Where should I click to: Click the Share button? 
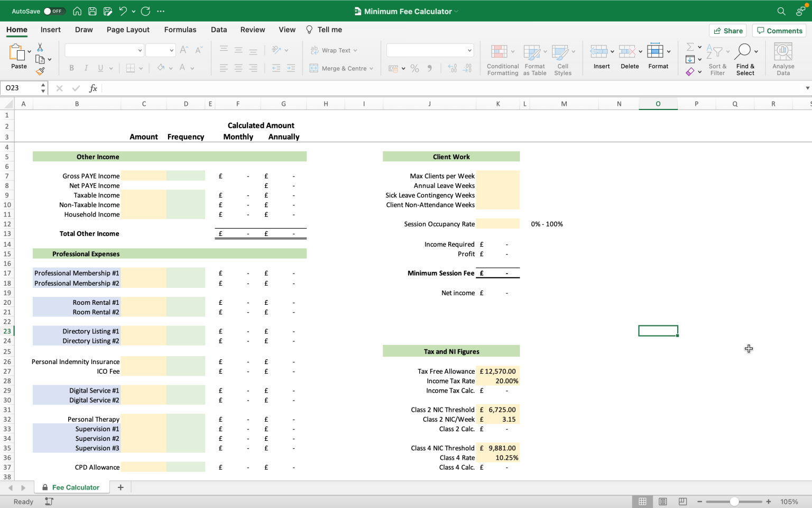(727, 31)
